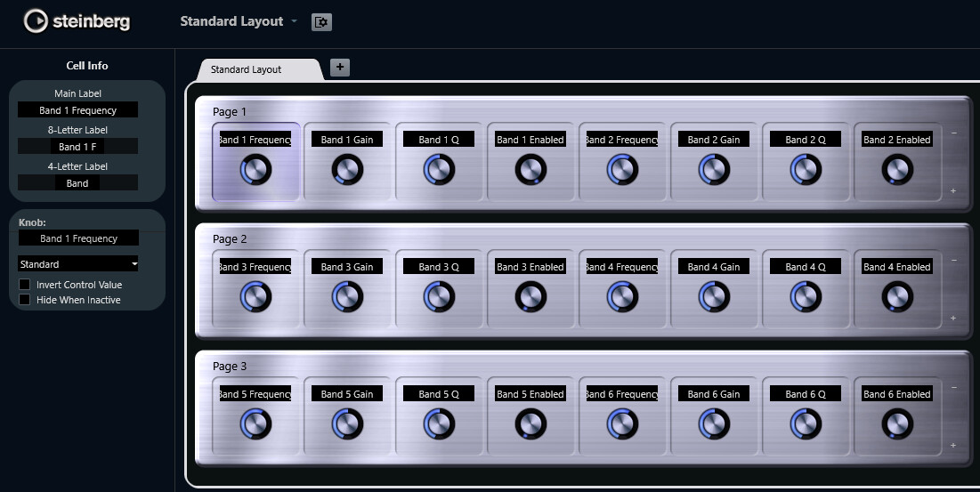Image resolution: width=980 pixels, height=492 pixels.
Task: Add a page after Page 2 with plus icon
Action: [953, 318]
